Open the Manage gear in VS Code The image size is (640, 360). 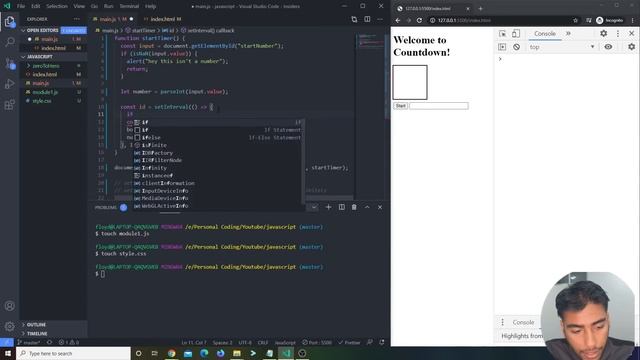(x=10, y=326)
